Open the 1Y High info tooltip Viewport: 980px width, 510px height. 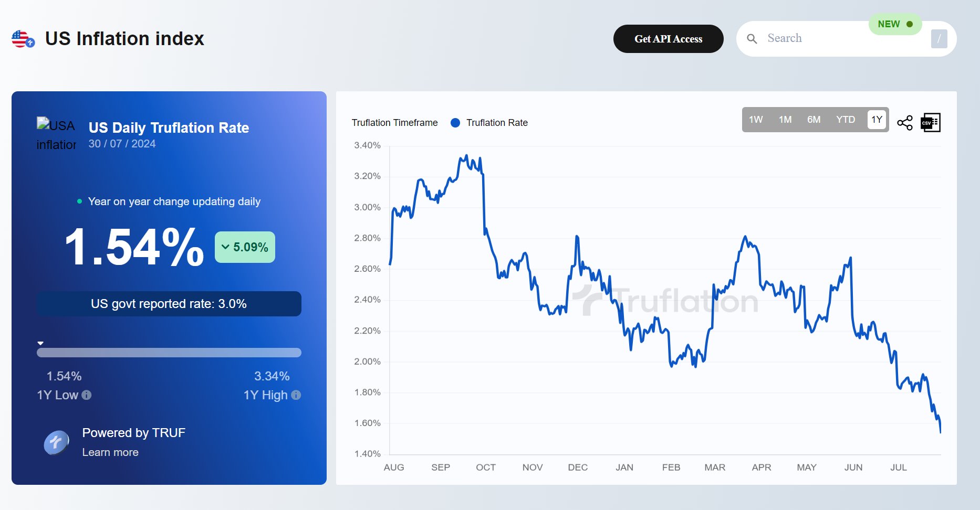(x=296, y=395)
